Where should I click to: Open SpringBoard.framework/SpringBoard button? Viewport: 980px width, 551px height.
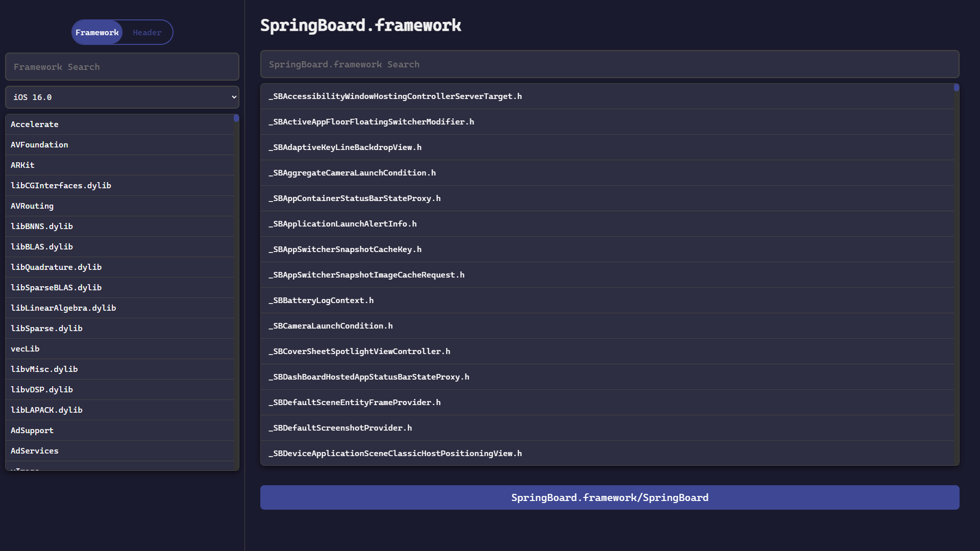[x=609, y=497]
